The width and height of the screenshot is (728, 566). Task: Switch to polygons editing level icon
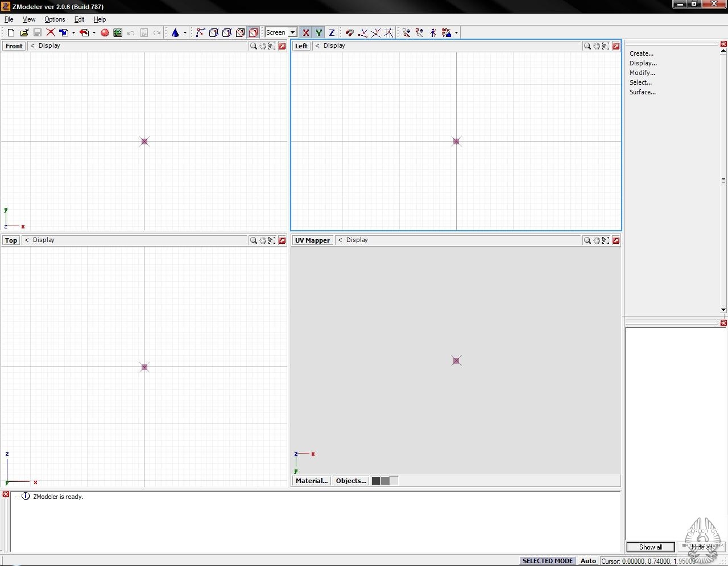(226, 32)
